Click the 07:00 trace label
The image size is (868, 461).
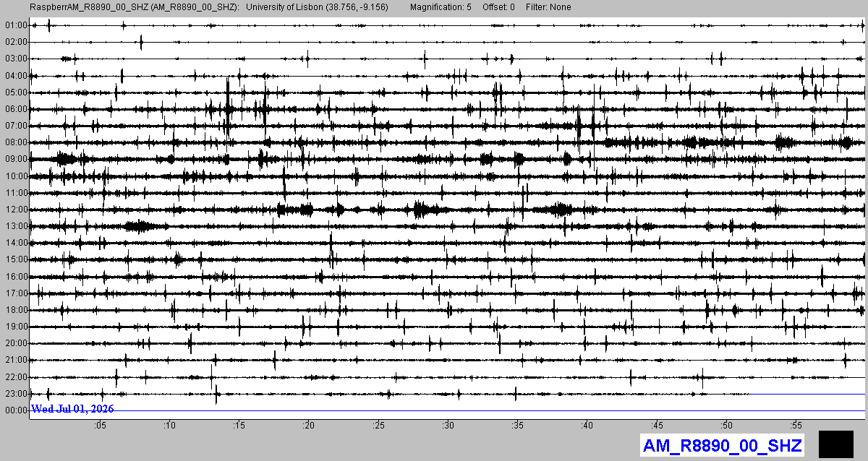(x=16, y=126)
